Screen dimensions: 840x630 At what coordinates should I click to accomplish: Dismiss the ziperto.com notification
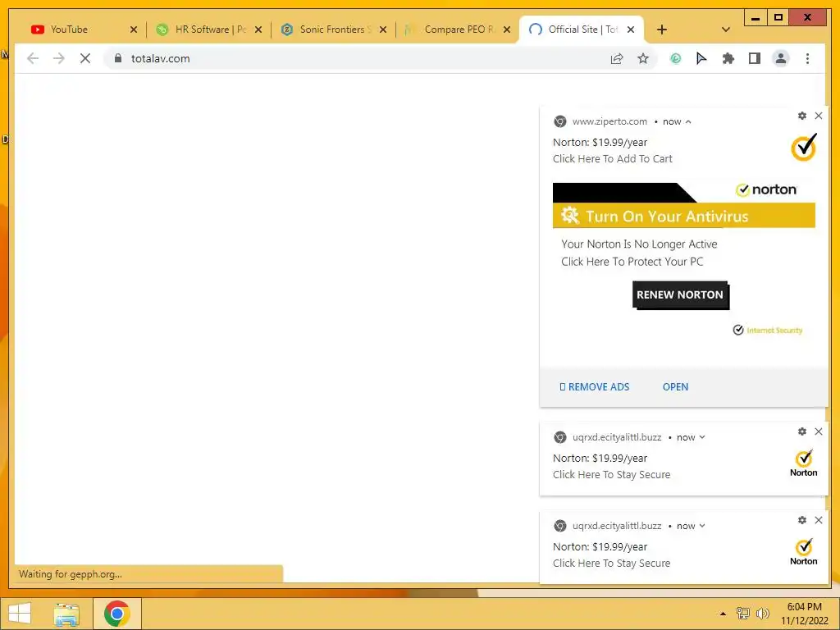click(819, 116)
